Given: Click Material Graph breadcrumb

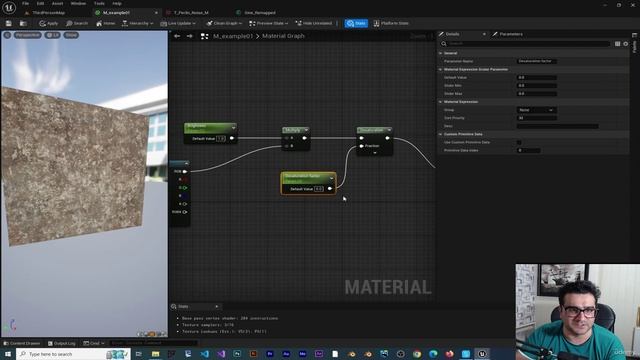Looking at the screenshot, I should [x=283, y=36].
